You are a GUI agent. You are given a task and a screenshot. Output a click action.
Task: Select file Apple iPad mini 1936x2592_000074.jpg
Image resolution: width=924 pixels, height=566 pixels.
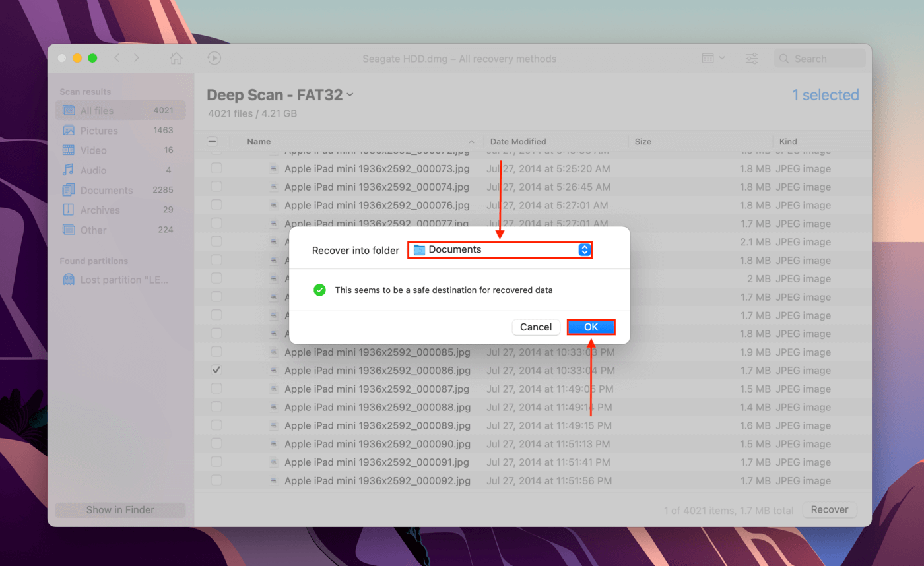pyautogui.click(x=377, y=187)
